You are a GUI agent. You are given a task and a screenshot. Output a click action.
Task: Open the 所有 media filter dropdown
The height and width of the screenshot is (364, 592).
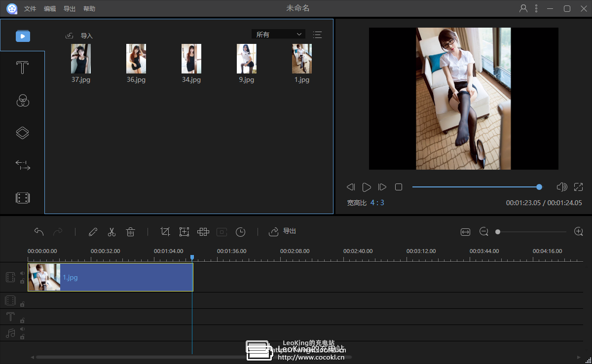[x=278, y=35]
